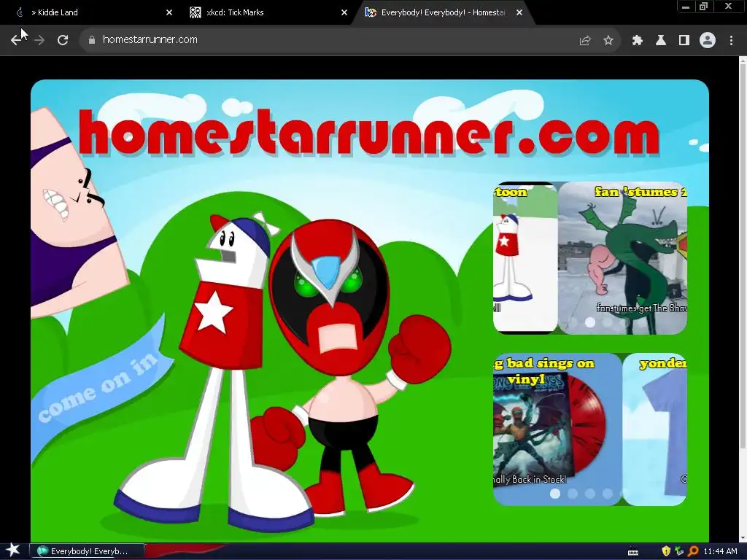The height and width of the screenshot is (560, 747).
Task: Close the Everybody! Everybody! tab
Action: click(519, 12)
